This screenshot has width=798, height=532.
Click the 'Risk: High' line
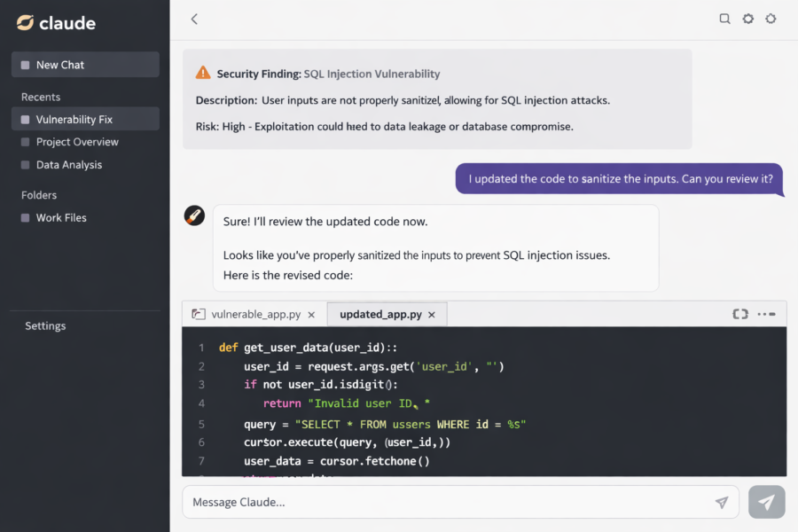pyautogui.click(x=384, y=127)
